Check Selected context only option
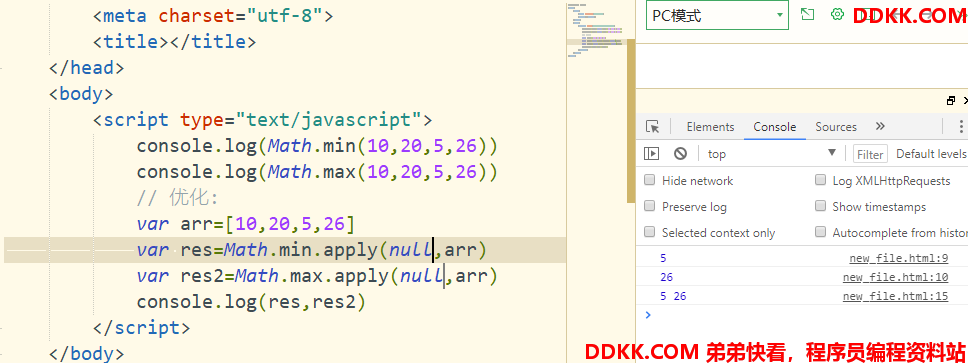This screenshot has width=968, height=363. tap(649, 232)
